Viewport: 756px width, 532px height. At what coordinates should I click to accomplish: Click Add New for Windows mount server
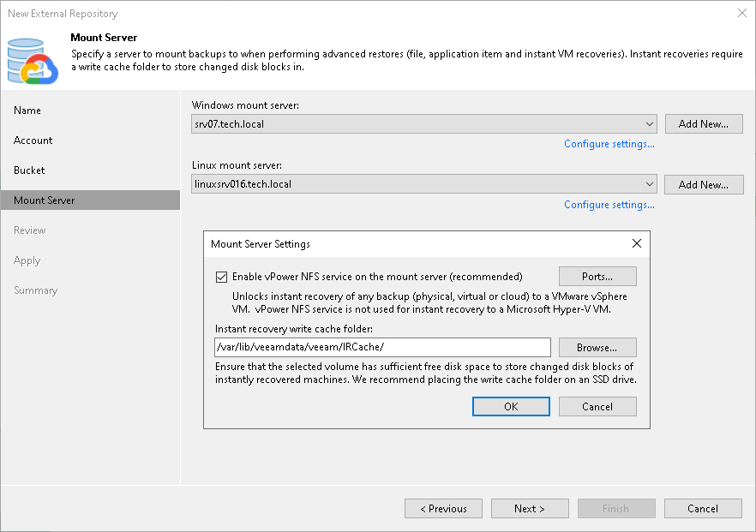pyautogui.click(x=704, y=124)
